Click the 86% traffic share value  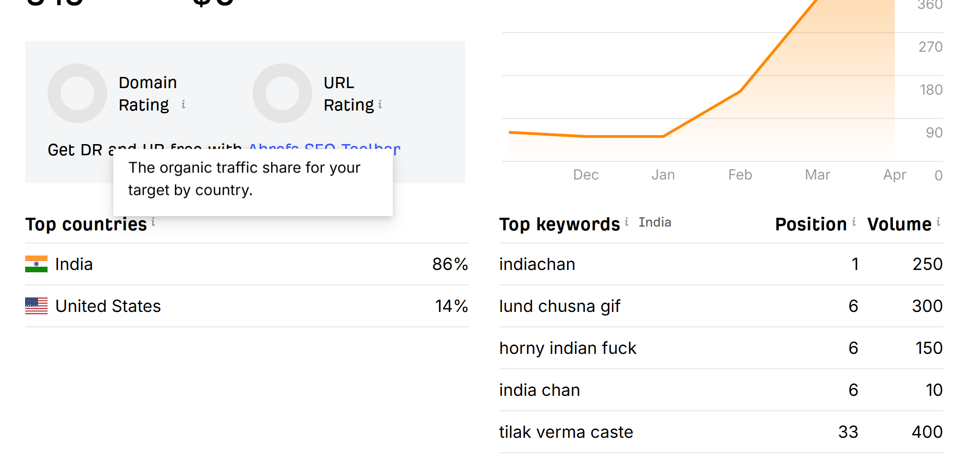point(450,264)
